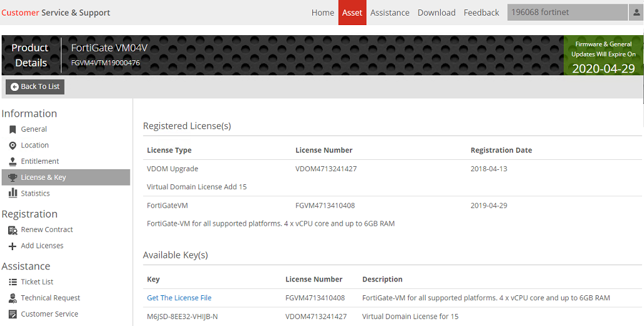
Task: Open the Home menu item
Action: [x=323, y=13]
